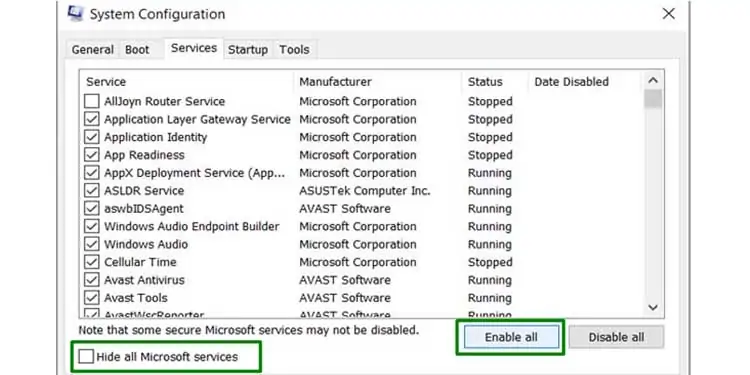750x375 pixels.
Task: Click Running status of ASLDR Service
Action: point(490,191)
